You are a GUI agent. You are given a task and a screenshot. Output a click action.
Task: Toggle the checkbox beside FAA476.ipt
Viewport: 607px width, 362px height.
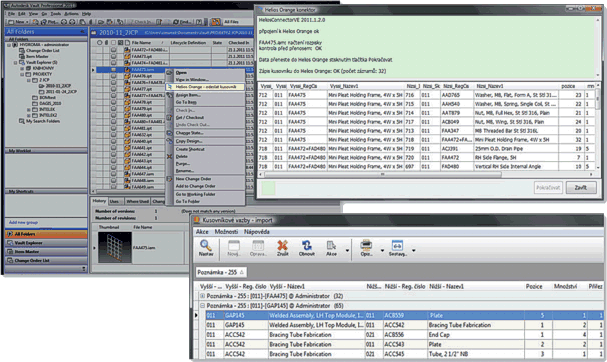[113, 76]
